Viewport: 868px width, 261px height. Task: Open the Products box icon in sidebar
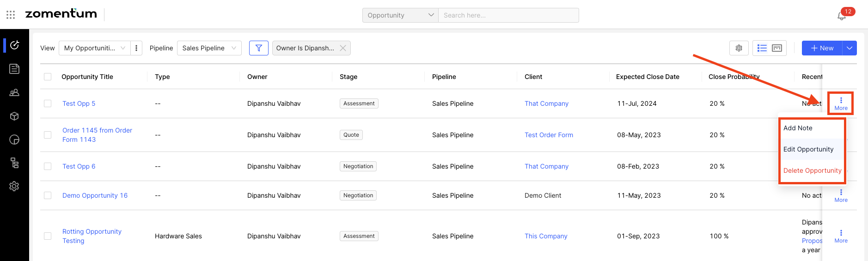pos(14,116)
